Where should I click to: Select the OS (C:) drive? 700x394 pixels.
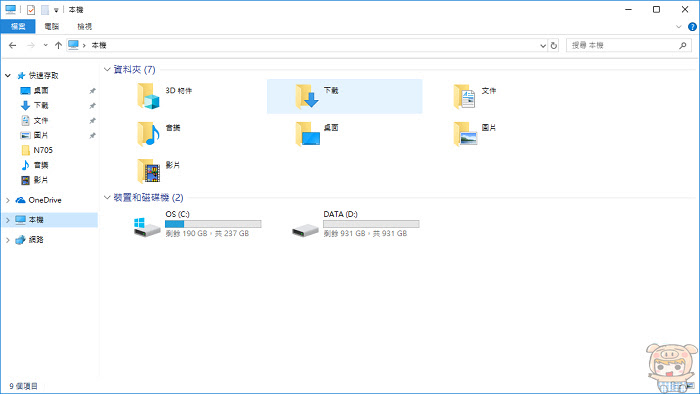pyautogui.click(x=197, y=224)
